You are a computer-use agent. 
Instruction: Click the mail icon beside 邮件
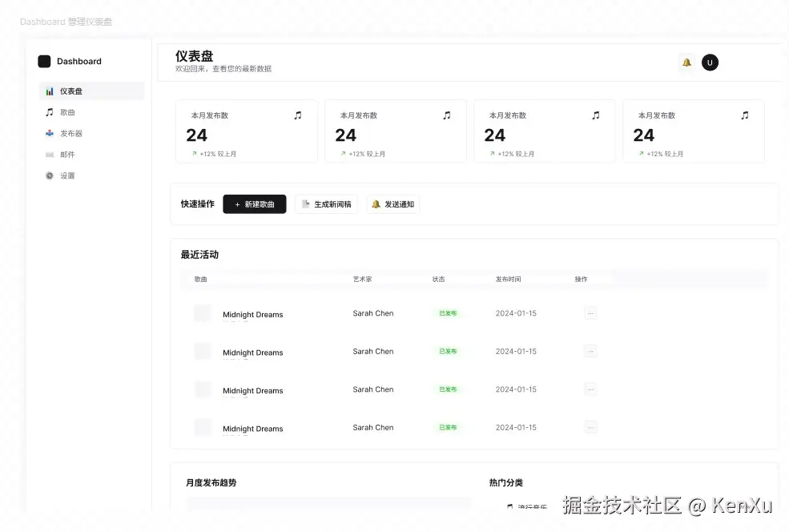[50, 155]
